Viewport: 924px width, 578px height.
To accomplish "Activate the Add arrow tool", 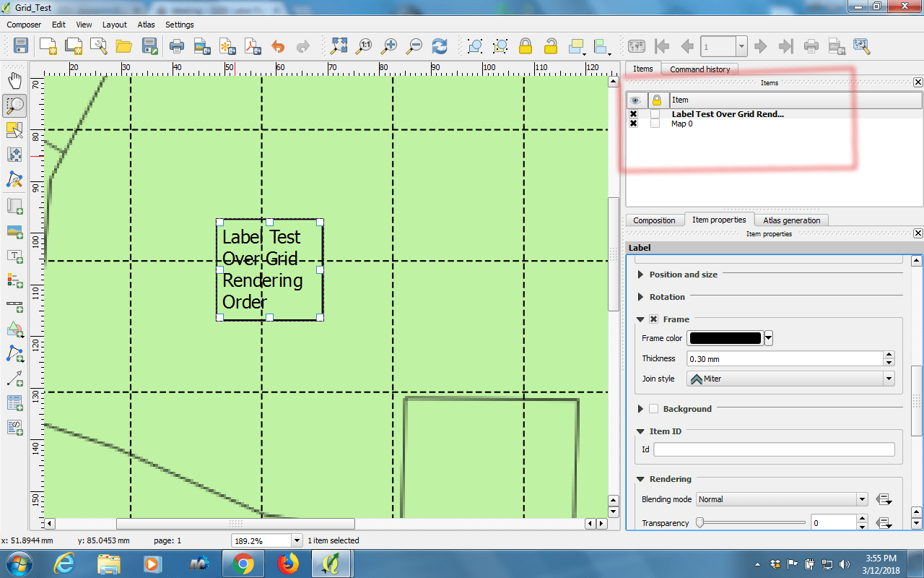I will coord(14,378).
